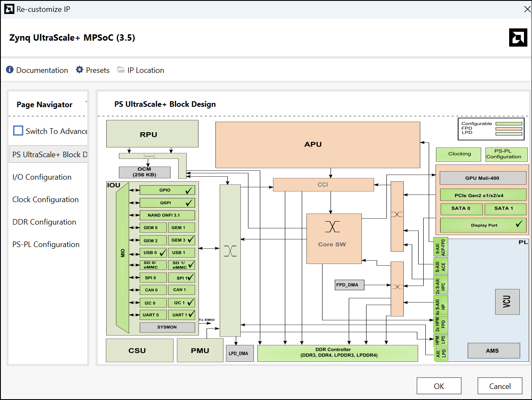Select the GPIO block in IOU
This screenshot has width=532, height=400.
[167, 190]
